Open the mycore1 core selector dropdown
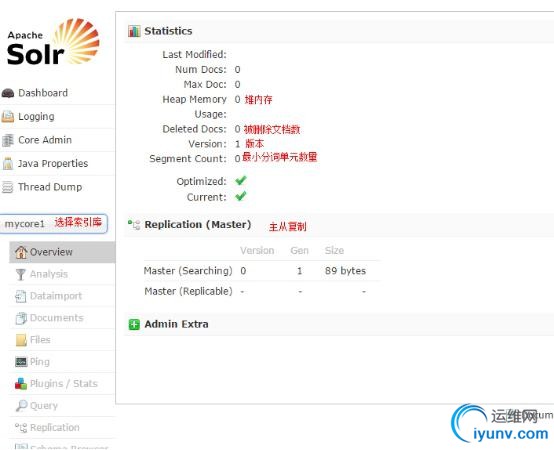This screenshot has height=450, width=554. pyautogui.click(x=54, y=224)
